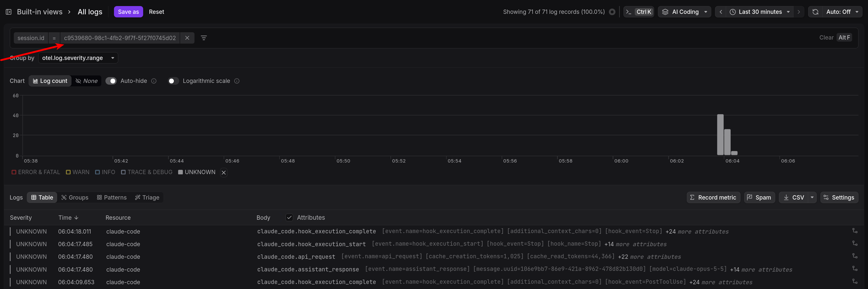Toggle WARN legend series
Viewport: 868px width, 289px height.
pyautogui.click(x=77, y=172)
